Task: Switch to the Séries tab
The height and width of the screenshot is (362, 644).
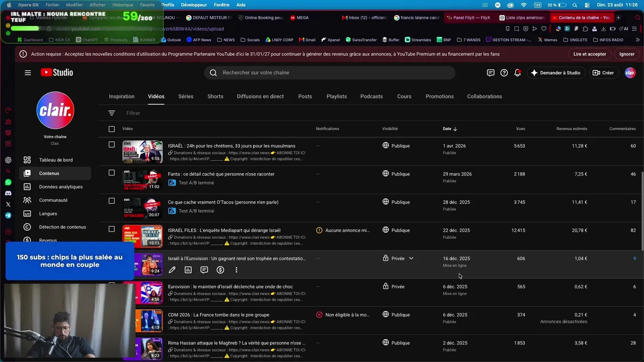Action: (x=186, y=97)
